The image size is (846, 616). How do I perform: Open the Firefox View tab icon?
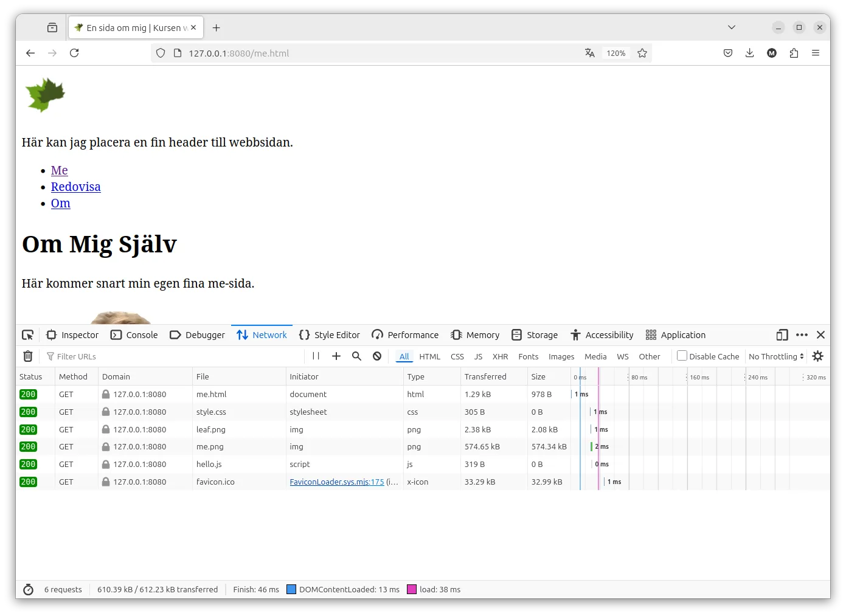pyautogui.click(x=52, y=27)
